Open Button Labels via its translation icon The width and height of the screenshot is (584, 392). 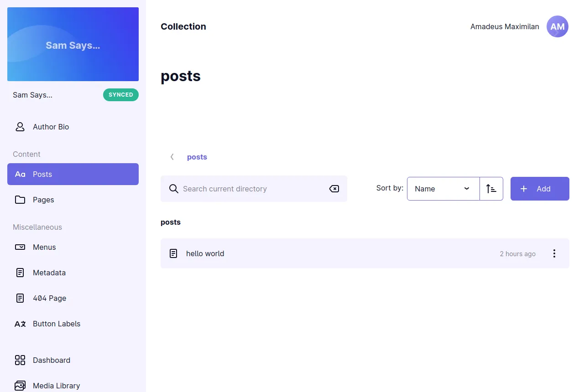(x=20, y=324)
